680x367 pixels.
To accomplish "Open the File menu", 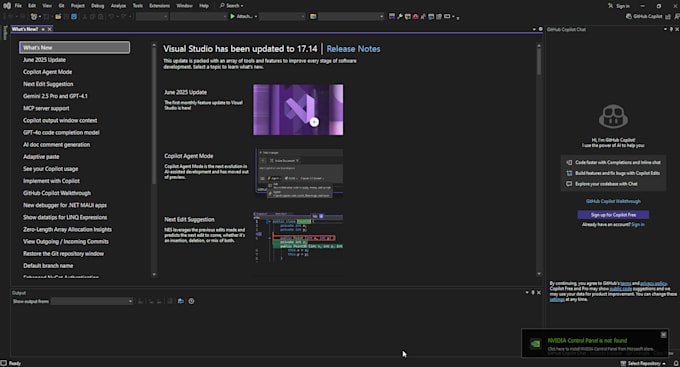I will tap(18, 6).
